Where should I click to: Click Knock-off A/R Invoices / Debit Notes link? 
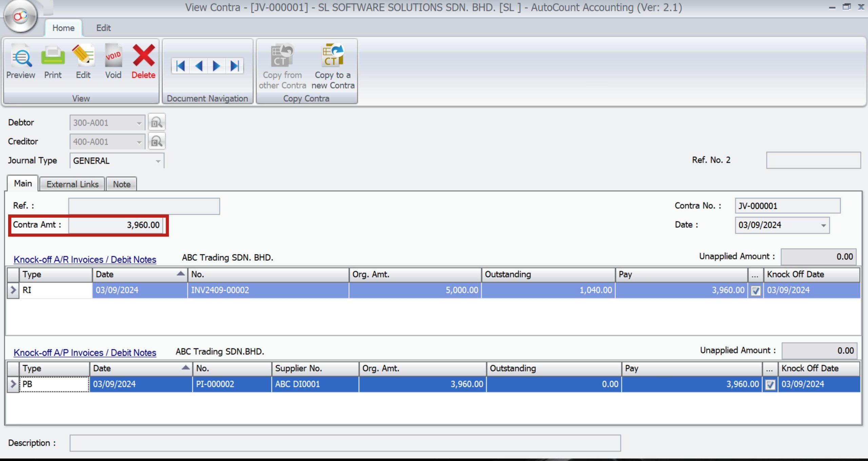click(85, 260)
